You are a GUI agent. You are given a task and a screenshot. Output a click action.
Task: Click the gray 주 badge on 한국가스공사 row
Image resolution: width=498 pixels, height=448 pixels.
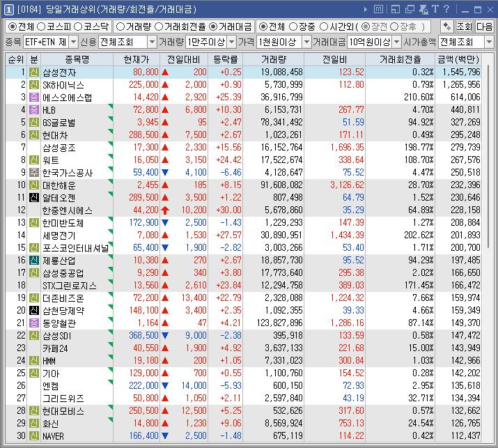tap(34, 173)
